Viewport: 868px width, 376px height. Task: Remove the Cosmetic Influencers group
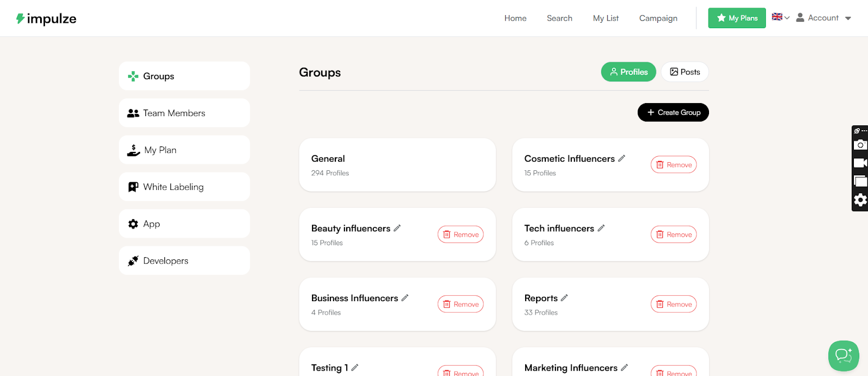tap(674, 165)
